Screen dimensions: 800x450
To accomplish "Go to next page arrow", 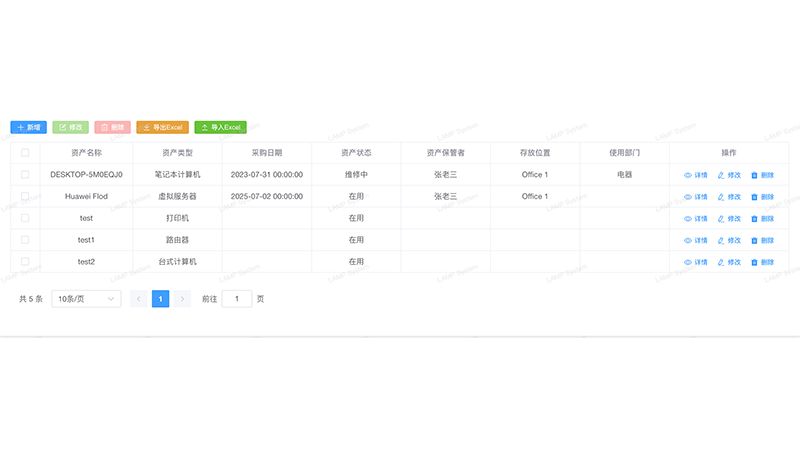I will click(182, 299).
